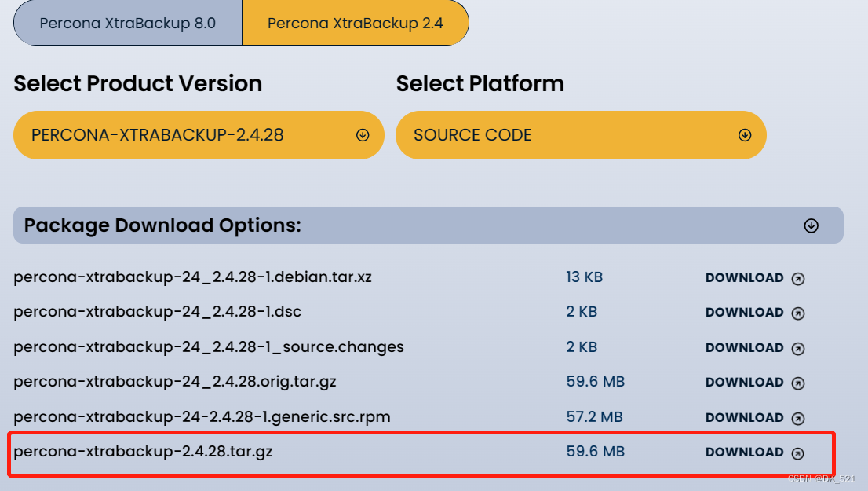Download the percona-xtrabackup-24_2.4.28-1.dsc file
The height and width of the screenshot is (491, 868).
744,313
